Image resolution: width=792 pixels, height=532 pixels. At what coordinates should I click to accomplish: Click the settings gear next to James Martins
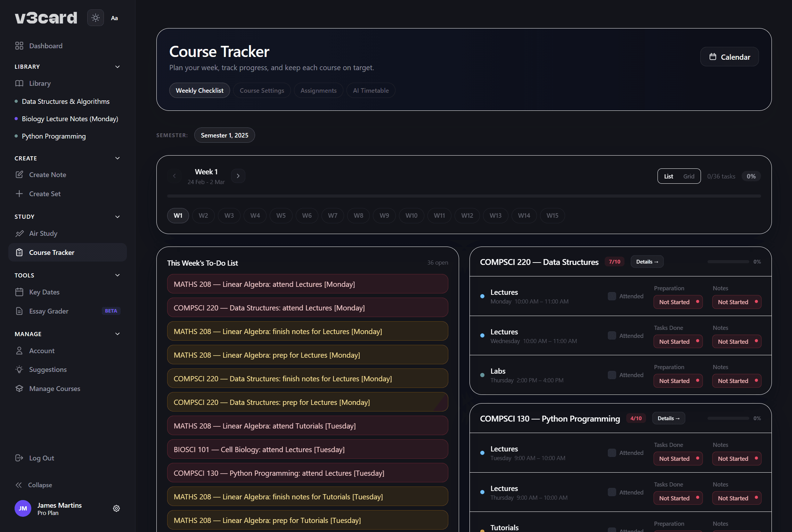(116, 508)
